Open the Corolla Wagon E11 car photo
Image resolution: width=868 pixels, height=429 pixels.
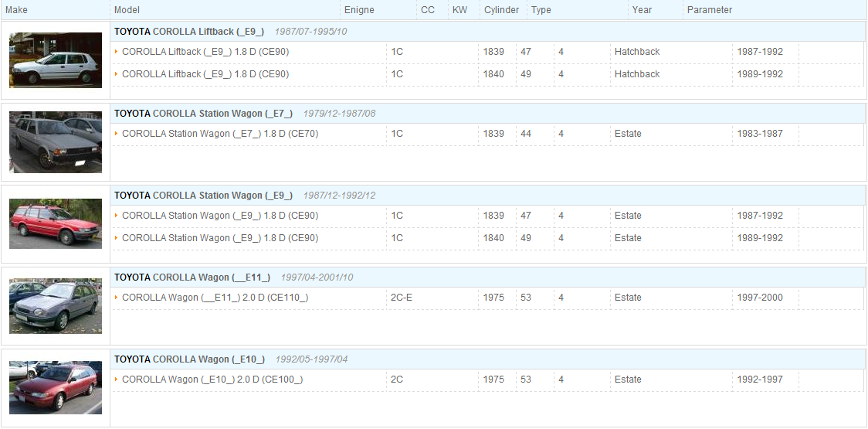(56, 305)
